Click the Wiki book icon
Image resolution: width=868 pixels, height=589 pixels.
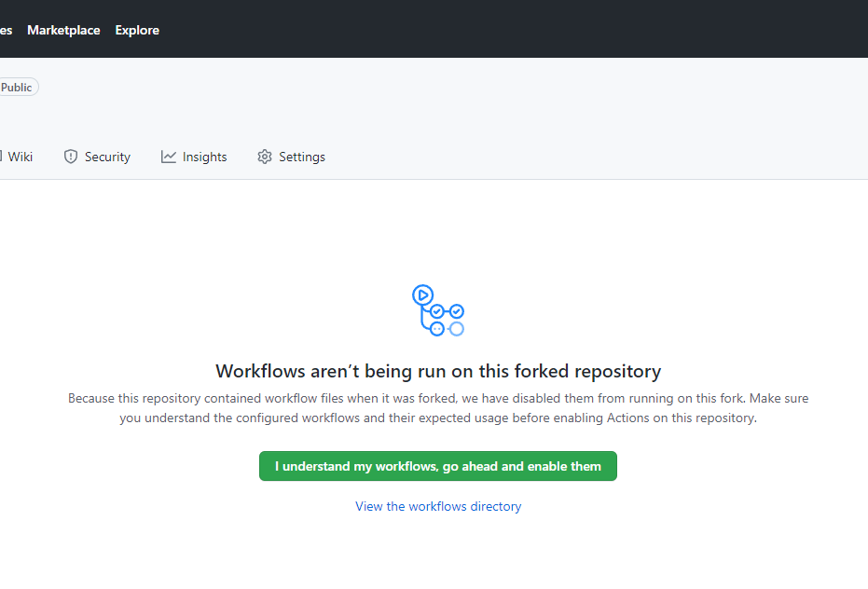(4, 156)
